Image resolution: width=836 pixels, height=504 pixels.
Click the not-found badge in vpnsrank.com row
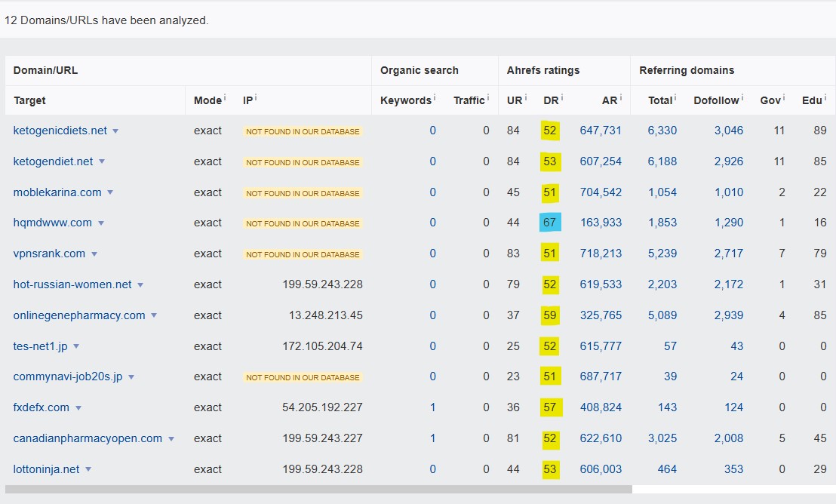pyautogui.click(x=303, y=254)
